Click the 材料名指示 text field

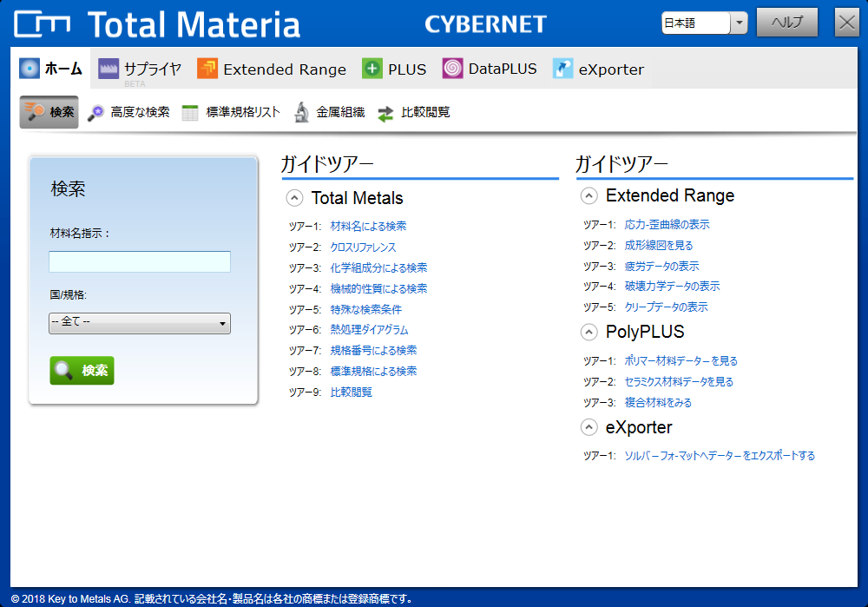pyautogui.click(x=140, y=261)
